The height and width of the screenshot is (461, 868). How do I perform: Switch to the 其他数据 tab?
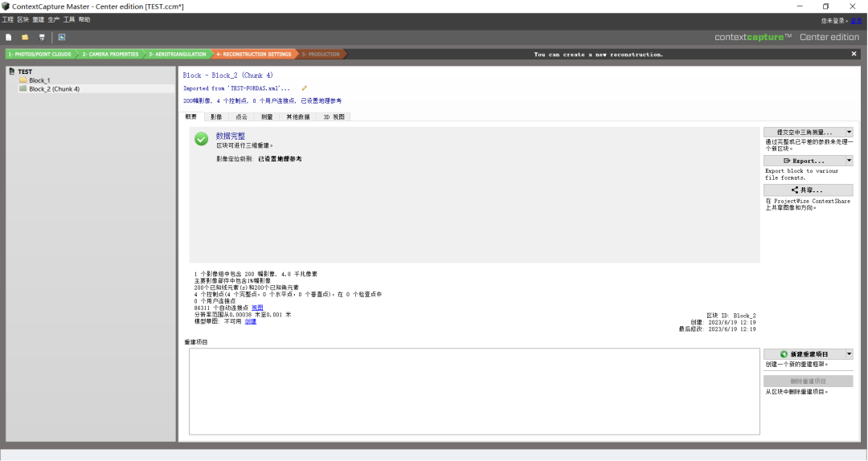298,116
